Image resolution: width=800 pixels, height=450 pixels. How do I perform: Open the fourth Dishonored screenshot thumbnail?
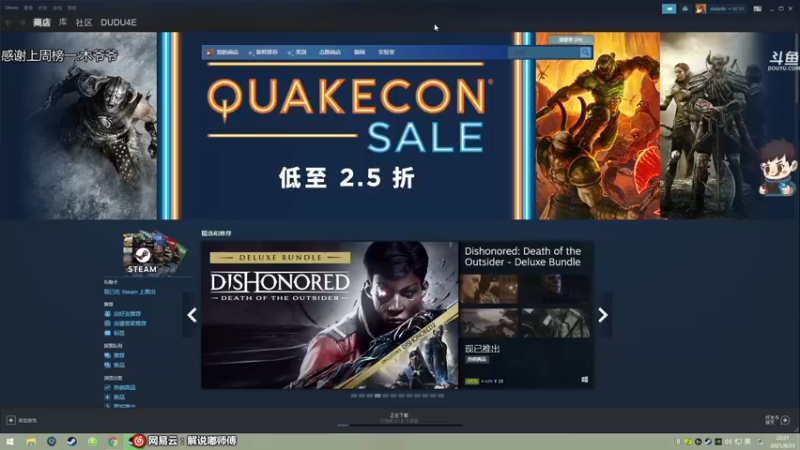555,322
